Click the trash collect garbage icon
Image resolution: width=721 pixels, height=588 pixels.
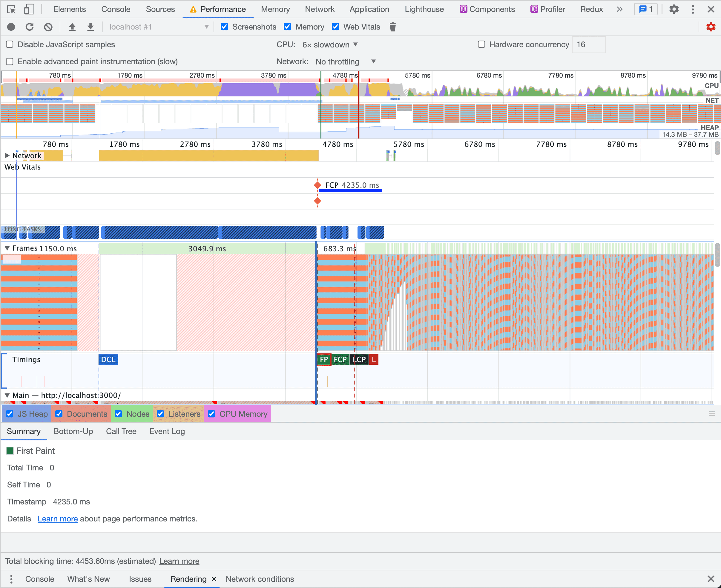click(x=392, y=27)
